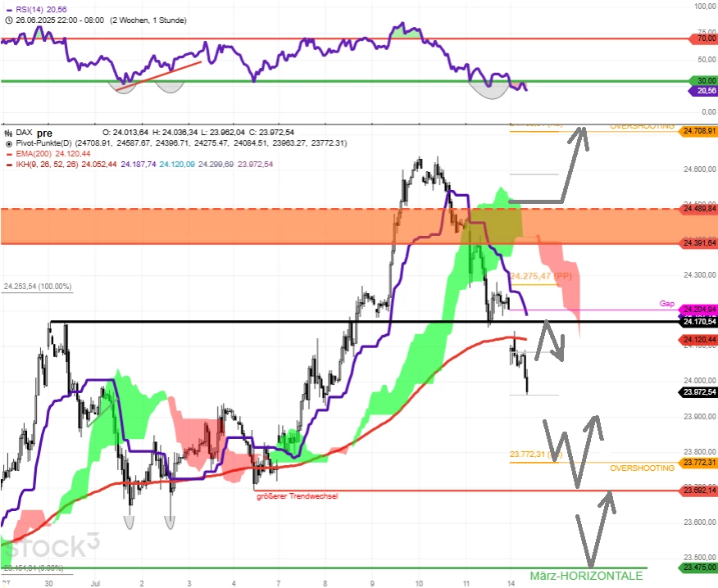The width and height of the screenshot is (718, 588).
Task: Click the purple dash before RSI(14)
Action: pyautogui.click(x=9, y=10)
